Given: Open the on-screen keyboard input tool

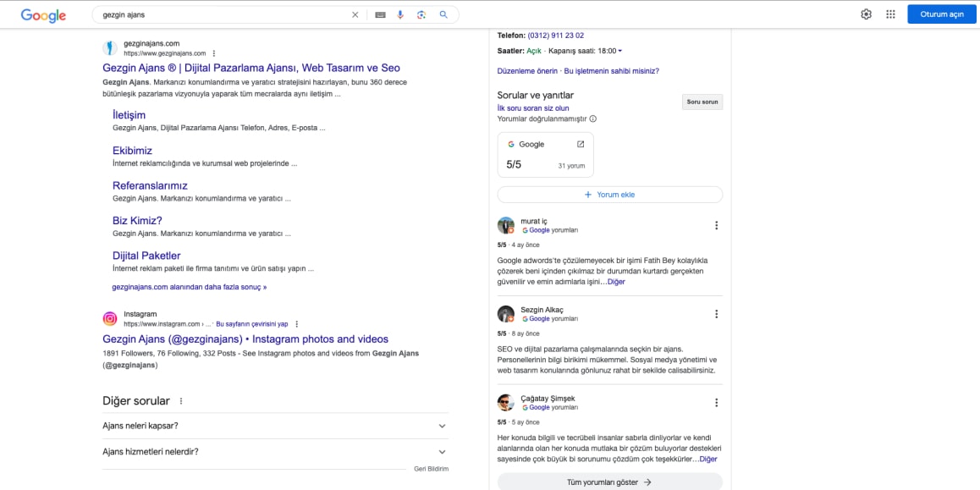Looking at the screenshot, I should pos(380,15).
